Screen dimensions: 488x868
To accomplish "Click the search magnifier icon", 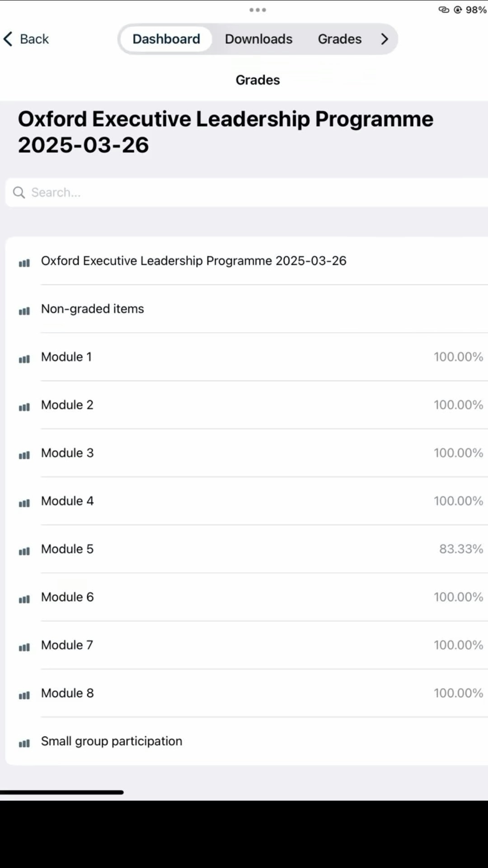I will tap(19, 193).
